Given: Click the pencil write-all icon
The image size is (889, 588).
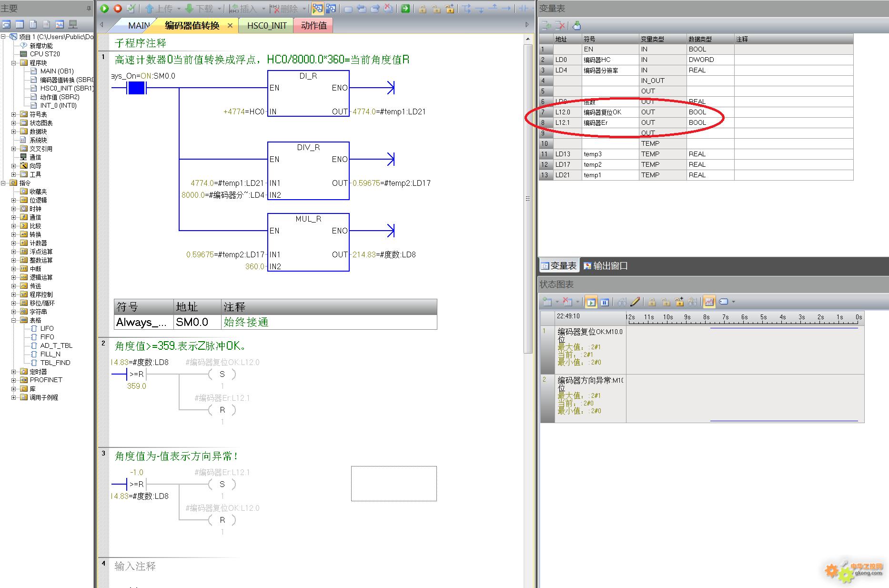Looking at the screenshot, I should click(x=635, y=302).
